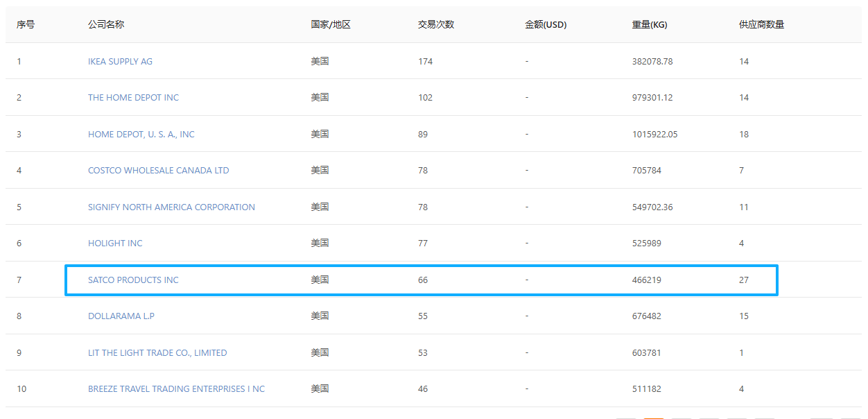The image size is (868, 419).
Task: Open the DOLLARAMA L.P company link
Action: pos(121,316)
